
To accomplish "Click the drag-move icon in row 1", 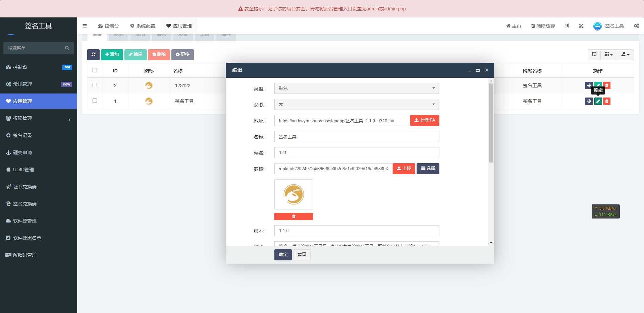I will point(589,101).
